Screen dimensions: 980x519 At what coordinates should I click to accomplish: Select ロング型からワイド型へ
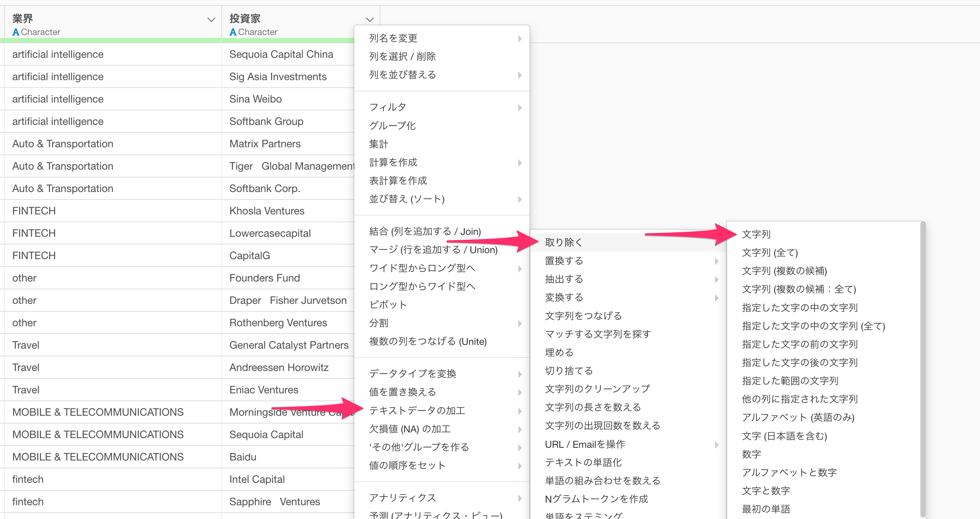click(x=442, y=286)
